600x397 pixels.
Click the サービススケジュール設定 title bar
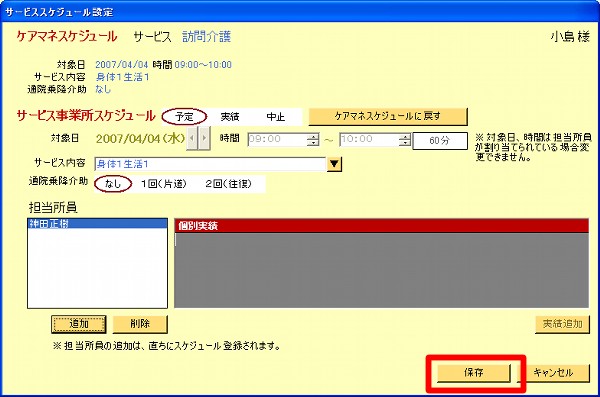click(x=300, y=12)
